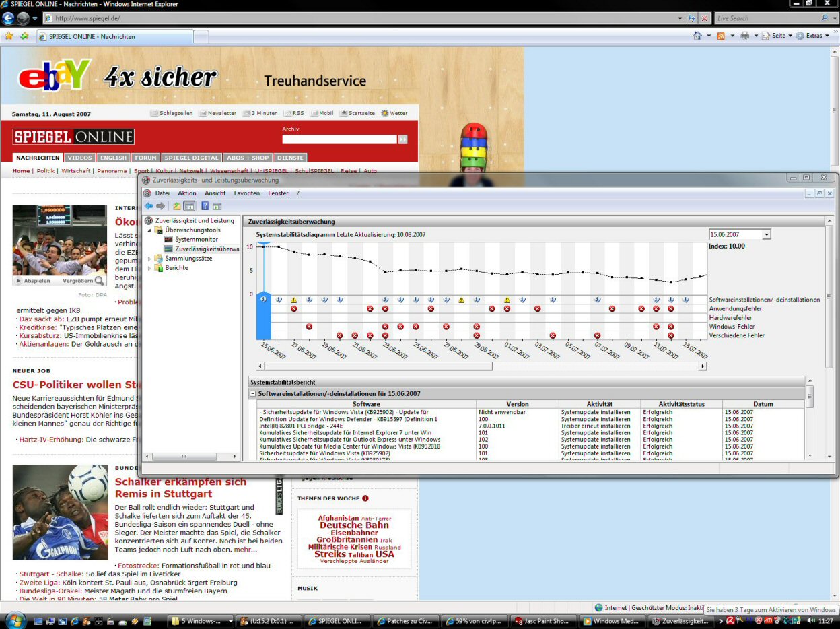The height and width of the screenshot is (629, 840).
Task: Click the Abspielen button under the stock exchange photo
Action: click(32, 281)
